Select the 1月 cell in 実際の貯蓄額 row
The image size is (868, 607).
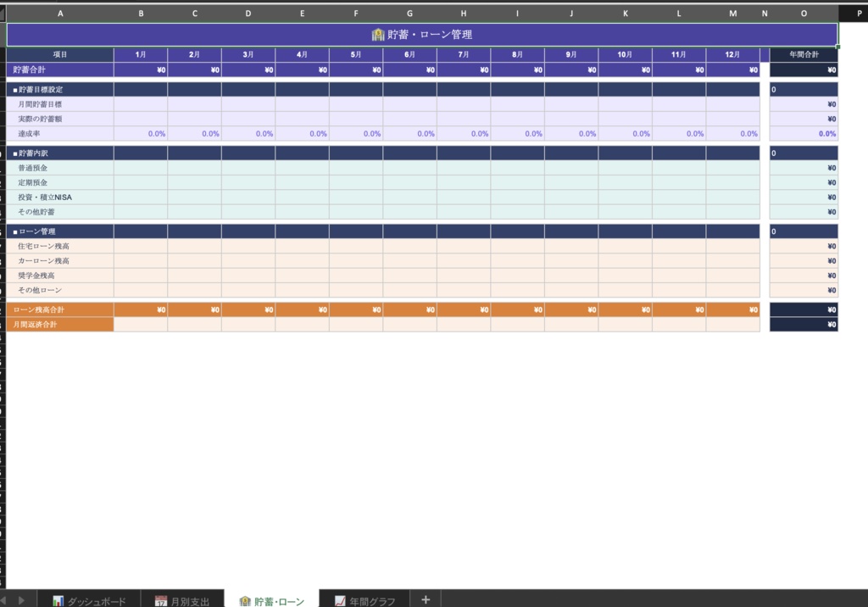point(141,119)
